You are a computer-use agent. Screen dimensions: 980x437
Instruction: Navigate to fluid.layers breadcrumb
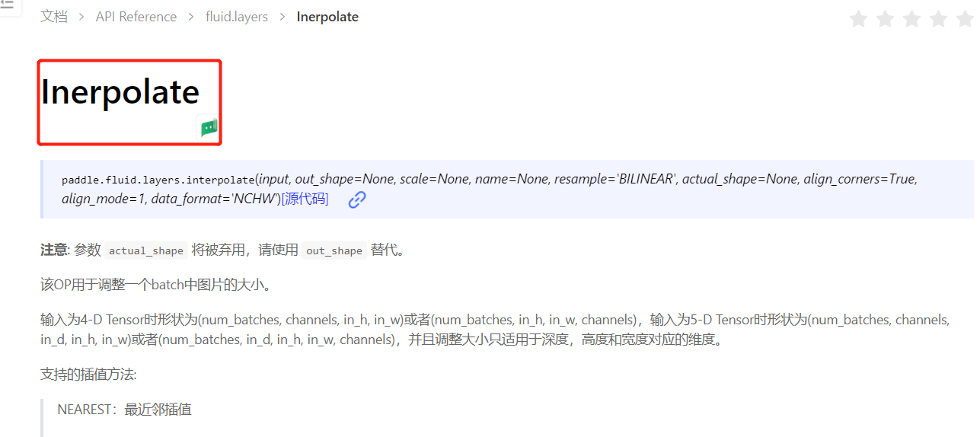tap(237, 17)
